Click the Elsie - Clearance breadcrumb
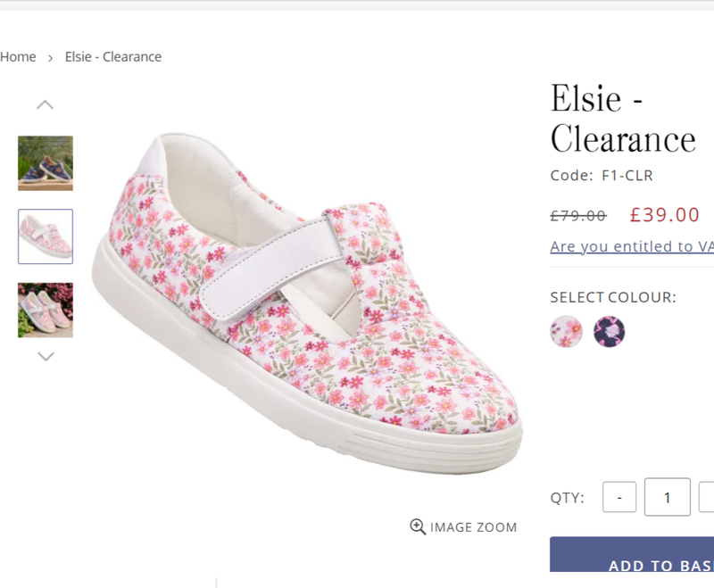 click(113, 57)
